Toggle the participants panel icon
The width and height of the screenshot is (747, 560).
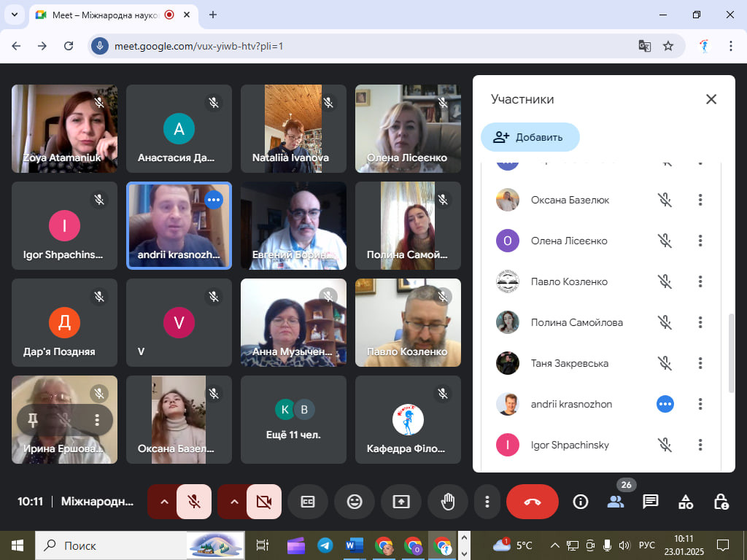[616, 502]
